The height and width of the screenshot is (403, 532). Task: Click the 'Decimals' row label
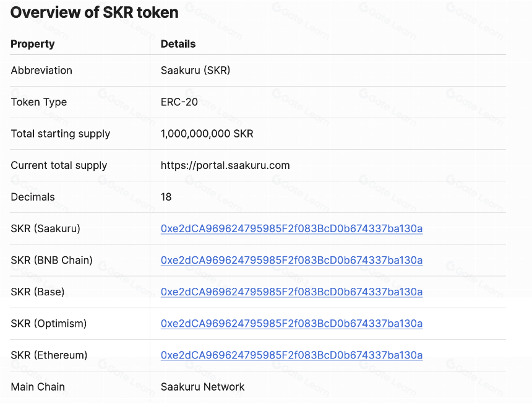tap(33, 197)
